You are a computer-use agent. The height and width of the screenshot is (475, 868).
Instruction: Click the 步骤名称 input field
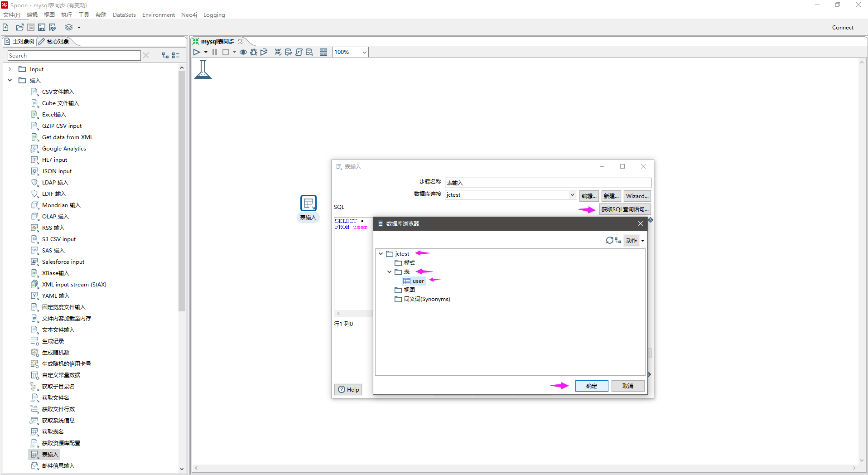tap(548, 183)
